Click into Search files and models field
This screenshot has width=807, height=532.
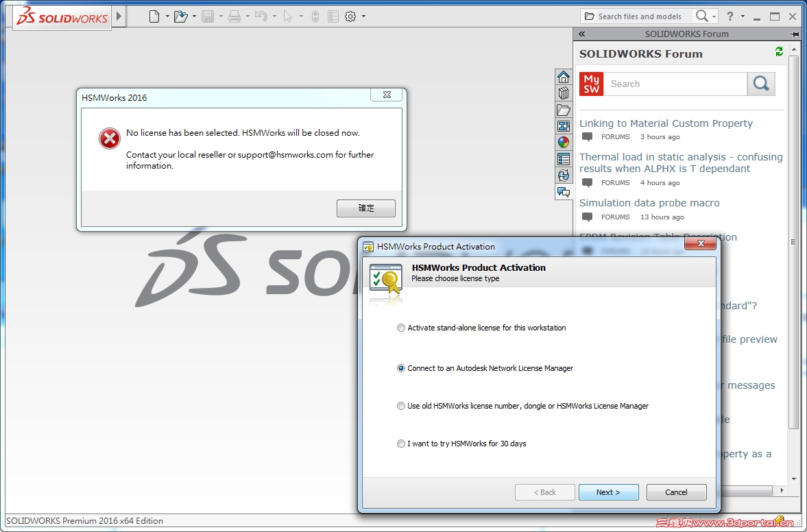point(639,16)
